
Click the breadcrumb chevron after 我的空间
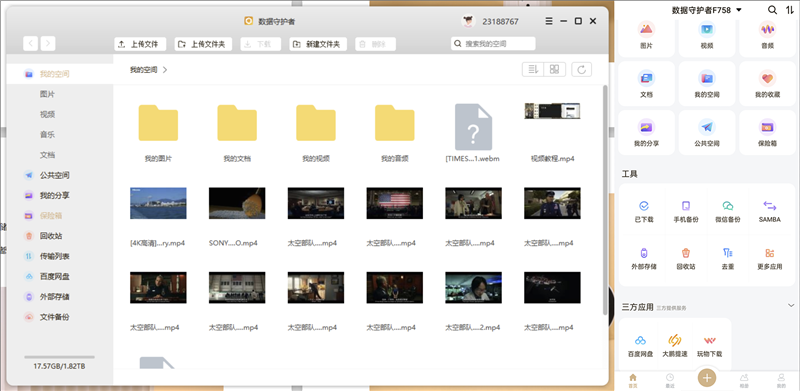165,70
